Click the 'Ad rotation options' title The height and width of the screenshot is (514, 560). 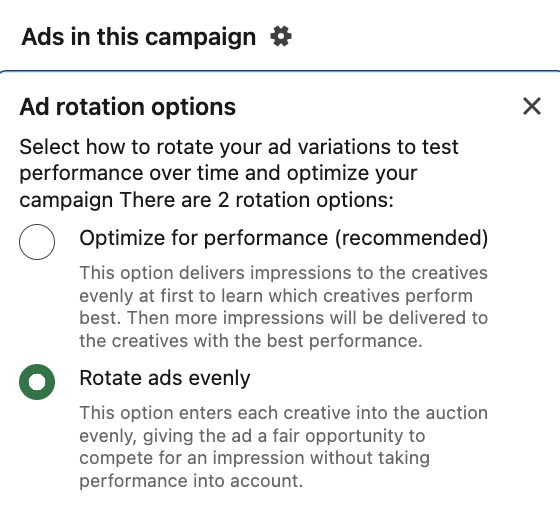coord(128,107)
